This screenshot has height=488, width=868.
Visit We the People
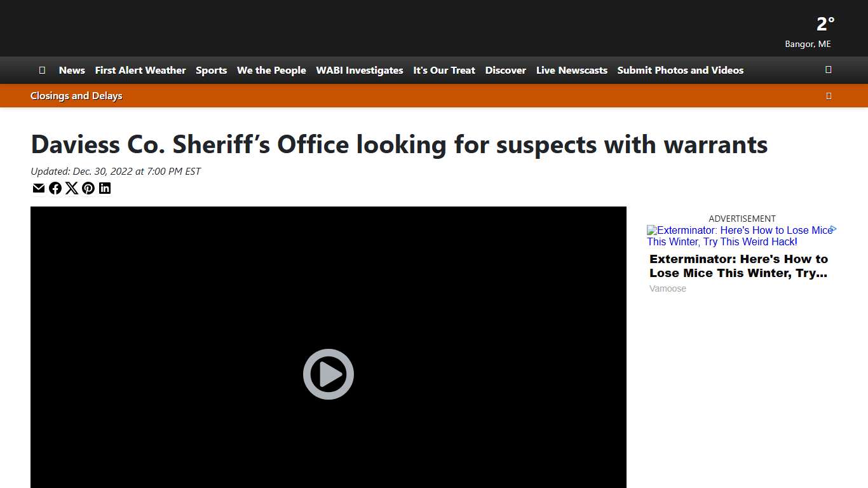[x=271, y=70]
